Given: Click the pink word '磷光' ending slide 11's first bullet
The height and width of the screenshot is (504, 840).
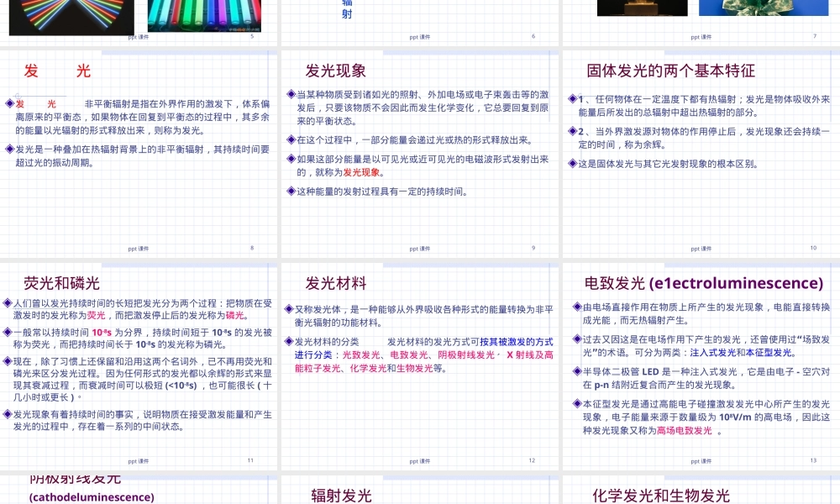Looking at the screenshot, I should (234, 316).
